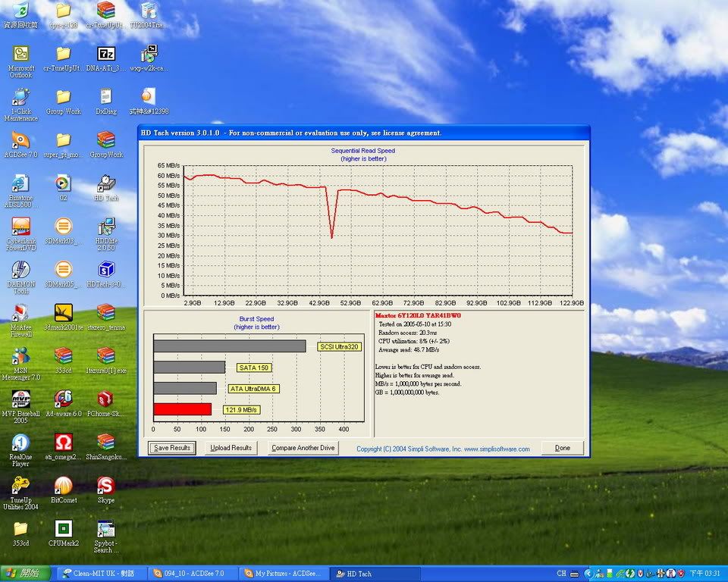Select the PChome-Sk... installer icon
The width and height of the screenshot is (728, 582).
point(106,404)
